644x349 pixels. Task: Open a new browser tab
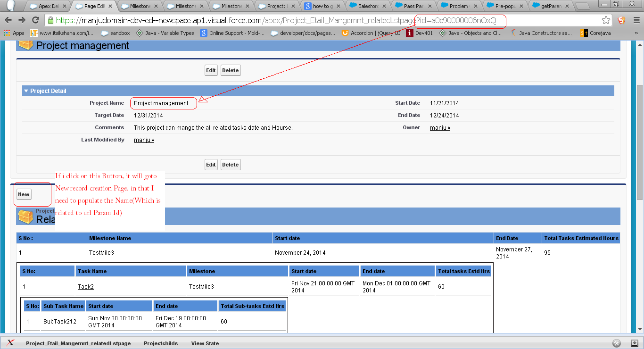coord(583,6)
